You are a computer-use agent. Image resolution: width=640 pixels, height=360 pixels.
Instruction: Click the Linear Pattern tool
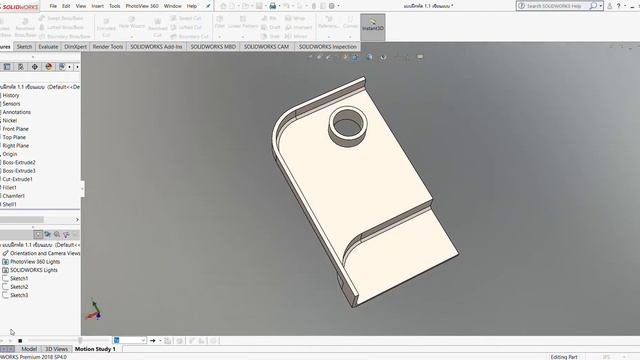click(243, 22)
